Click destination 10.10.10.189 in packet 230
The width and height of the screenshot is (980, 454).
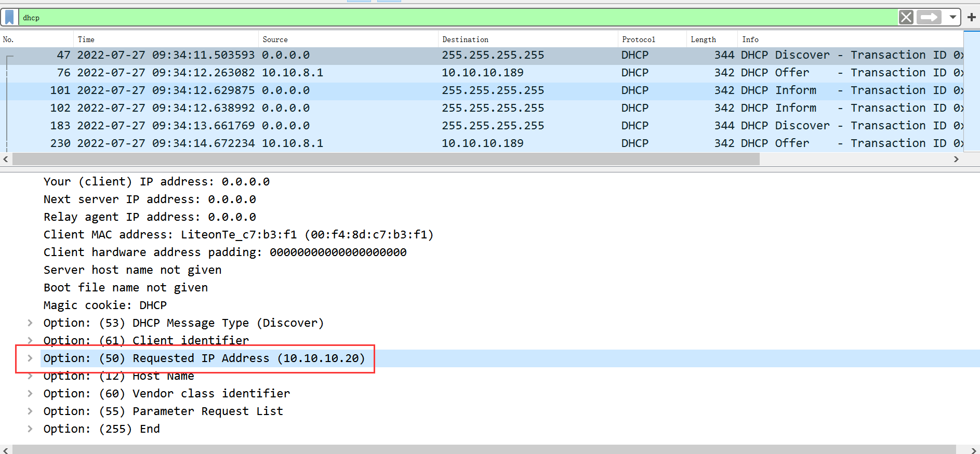[483, 143]
